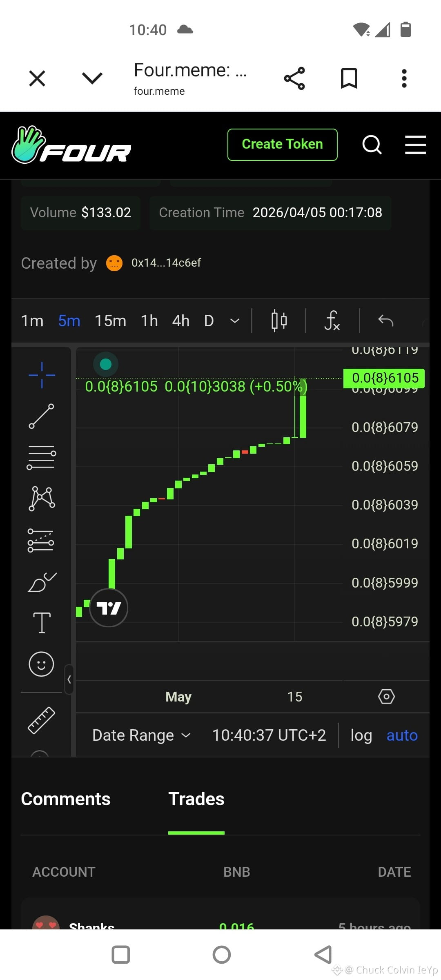Open creator address 0x14...14c6ef
This screenshot has height=980, width=441.
(x=166, y=263)
